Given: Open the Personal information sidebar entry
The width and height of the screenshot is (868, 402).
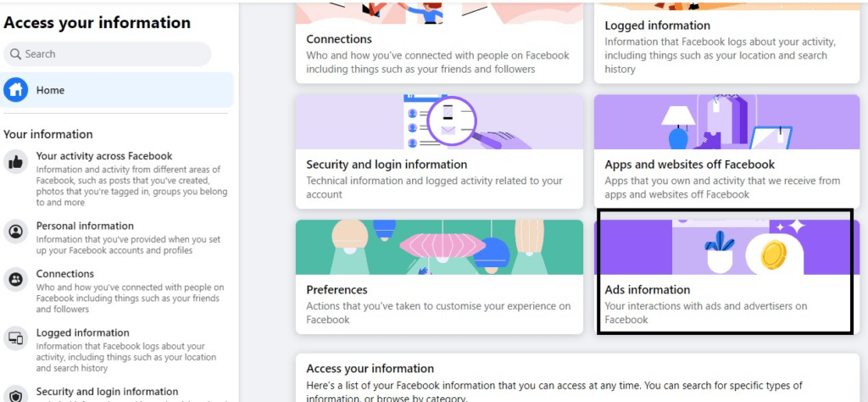Looking at the screenshot, I should click(117, 237).
